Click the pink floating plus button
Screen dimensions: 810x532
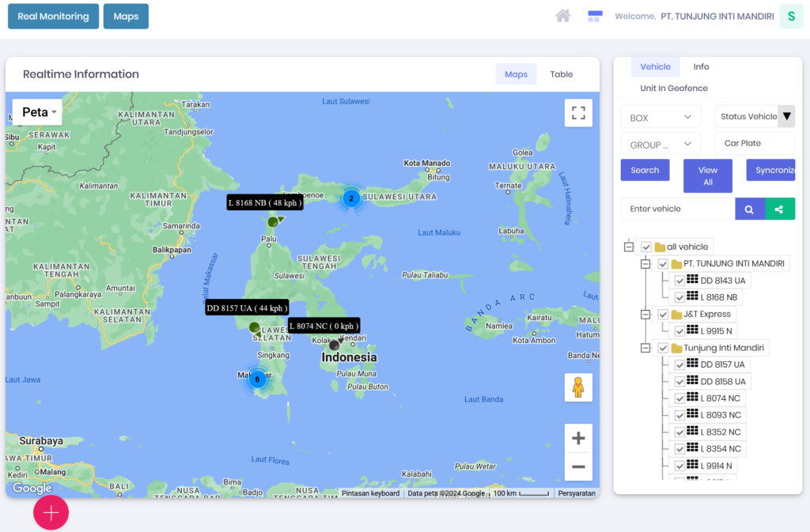[51, 512]
